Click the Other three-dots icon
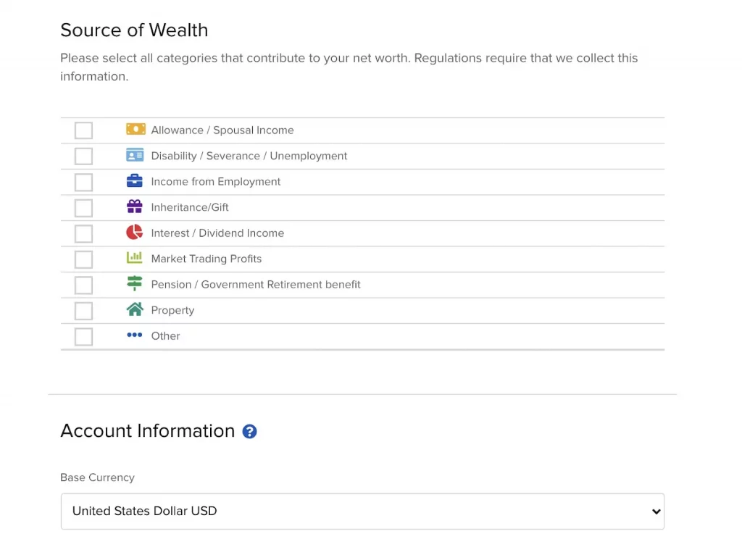The width and height of the screenshot is (742, 560). (x=135, y=335)
